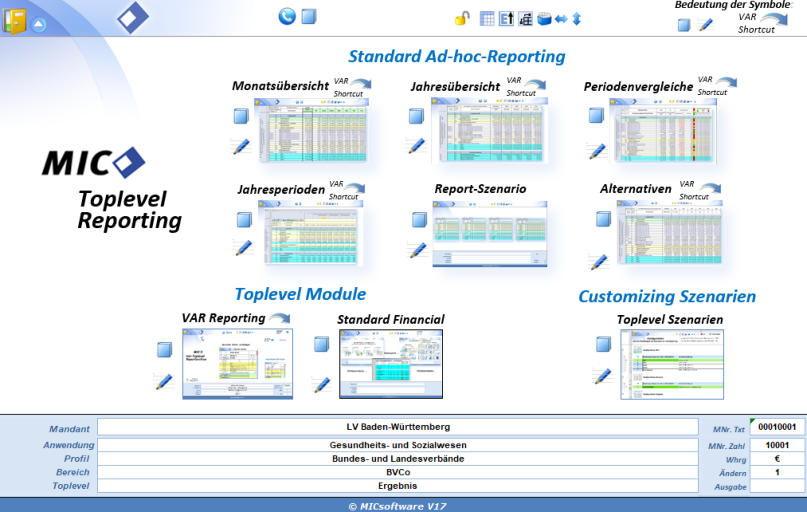Click the VAR Reporting module title

point(223,318)
